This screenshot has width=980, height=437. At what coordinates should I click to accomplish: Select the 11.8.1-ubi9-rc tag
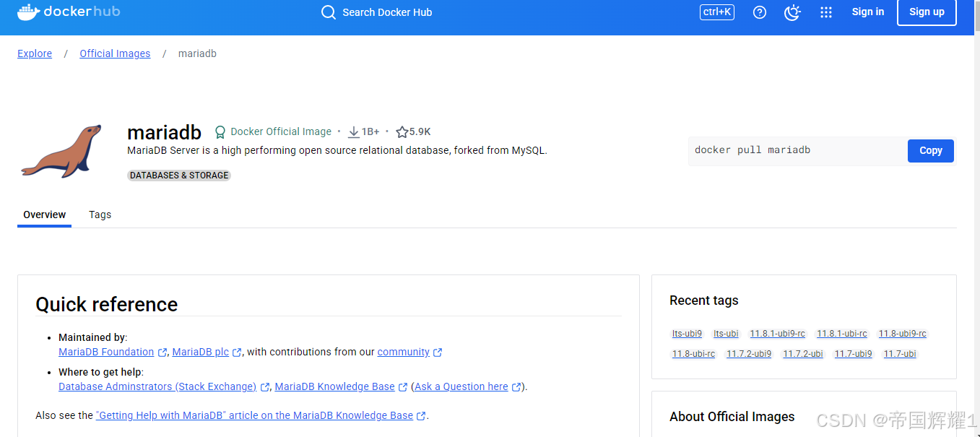[777, 334]
